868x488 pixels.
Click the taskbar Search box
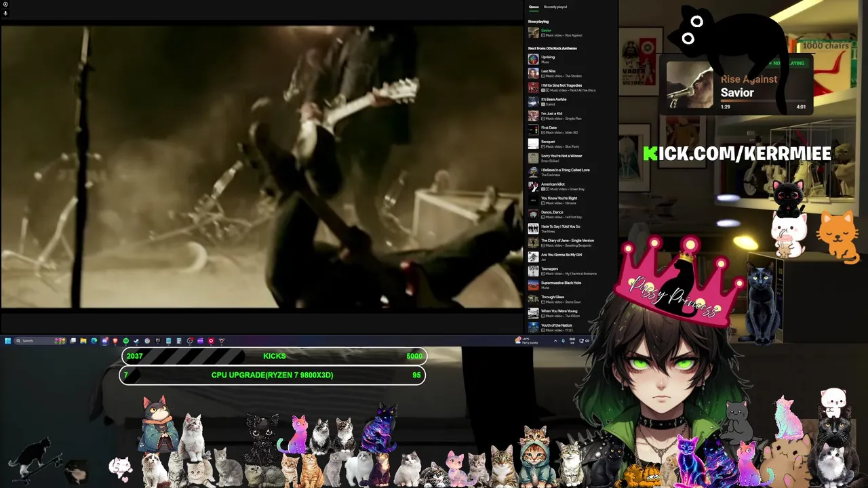pos(40,340)
